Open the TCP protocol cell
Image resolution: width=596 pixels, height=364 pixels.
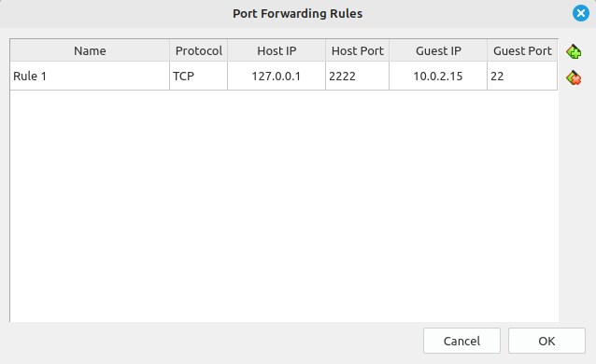(x=198, y=76)
